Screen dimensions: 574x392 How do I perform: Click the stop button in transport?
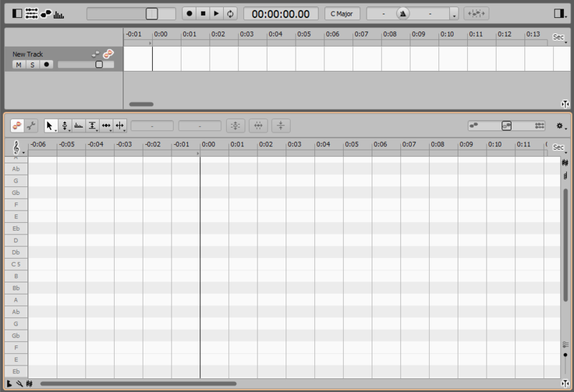click(203, 14)
